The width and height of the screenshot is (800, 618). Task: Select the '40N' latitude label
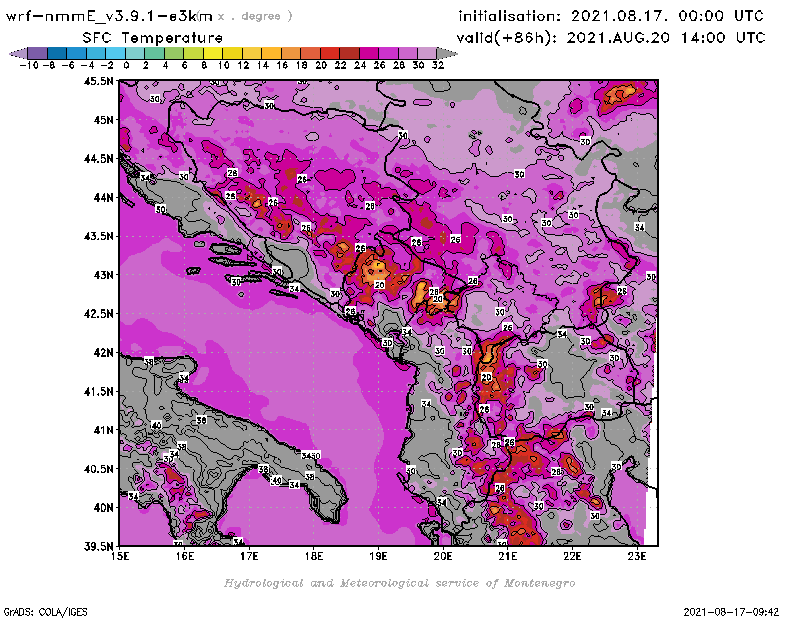point(103,508)
